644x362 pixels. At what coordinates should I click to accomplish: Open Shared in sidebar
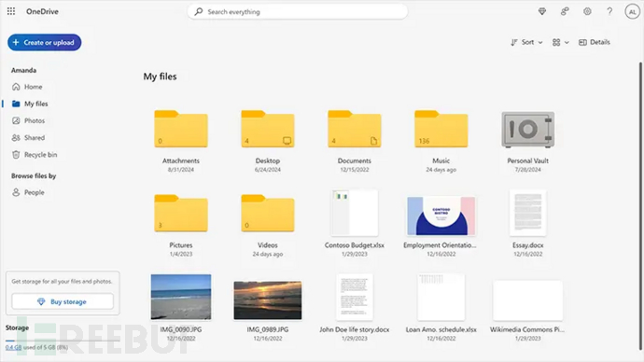28,138
